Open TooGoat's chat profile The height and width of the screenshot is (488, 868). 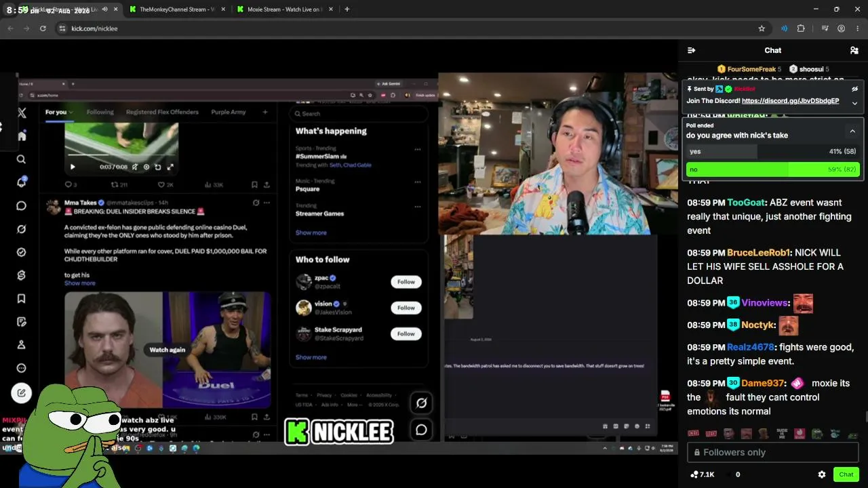(x=746, y=203)
